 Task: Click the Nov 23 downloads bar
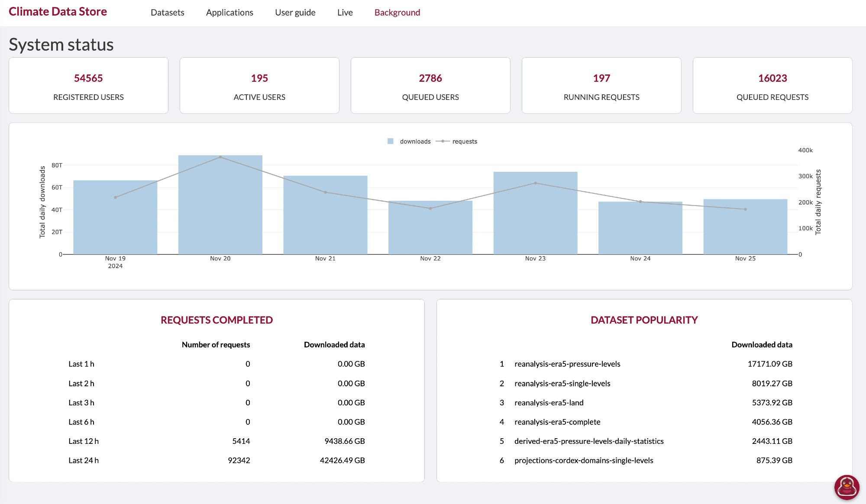(535, 213)
